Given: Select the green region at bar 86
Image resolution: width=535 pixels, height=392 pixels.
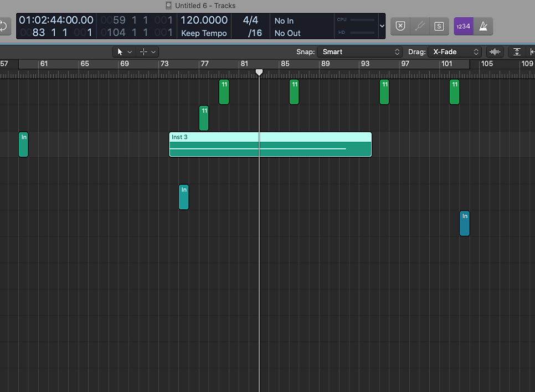Looking at the screenshot, I should click(x=294, y=92).
